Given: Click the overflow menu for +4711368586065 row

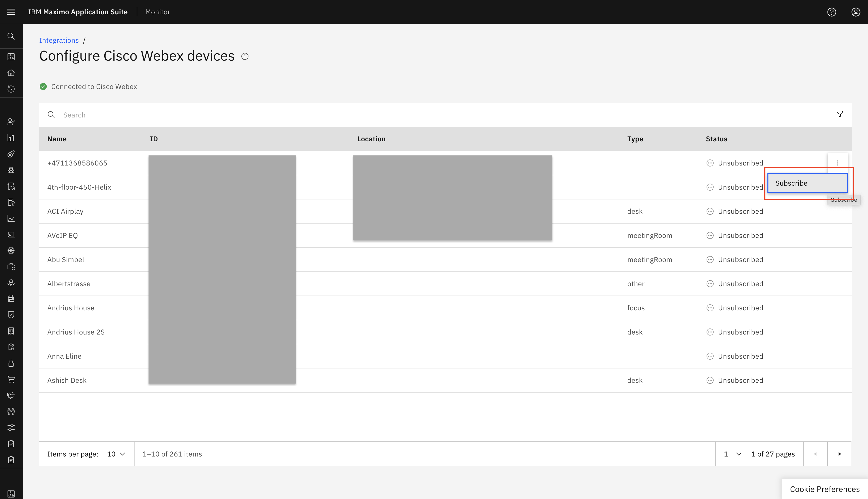Looking at the screenshot, I should [x=838, y=163].
